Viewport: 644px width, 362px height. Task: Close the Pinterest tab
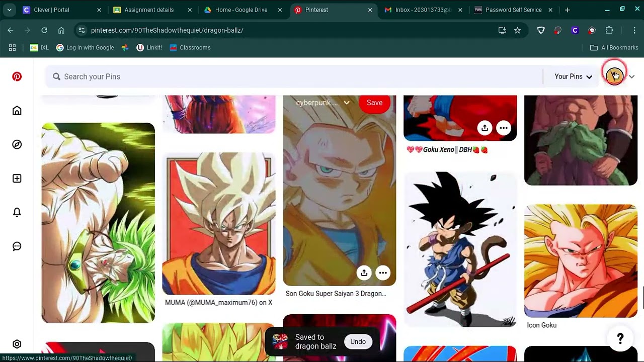[x=370, y=10]
